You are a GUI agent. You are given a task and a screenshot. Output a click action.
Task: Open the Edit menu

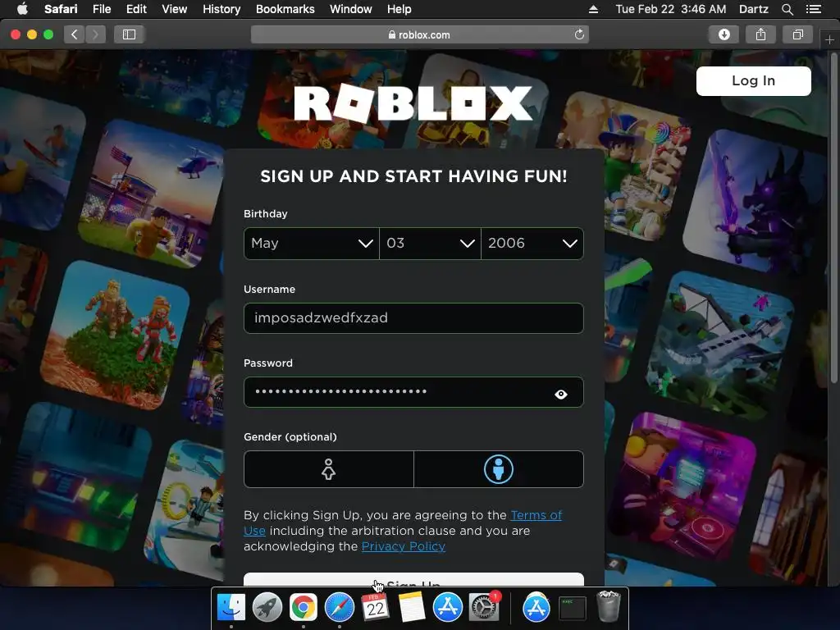pos(136,9)
